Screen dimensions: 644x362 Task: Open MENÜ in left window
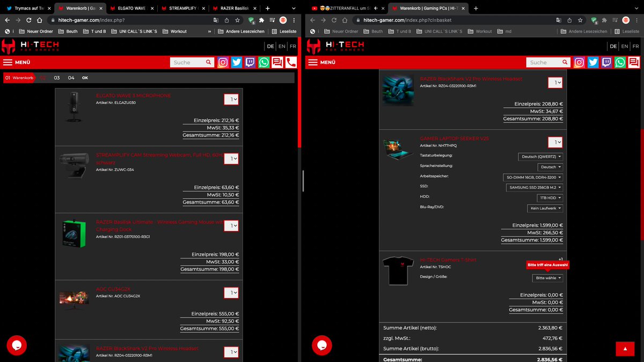click(16, 62)
